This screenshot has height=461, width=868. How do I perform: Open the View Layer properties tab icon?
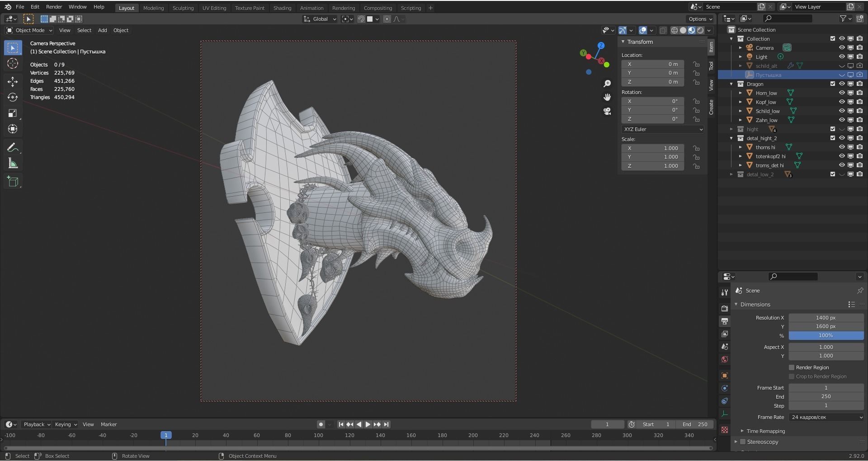725,334
